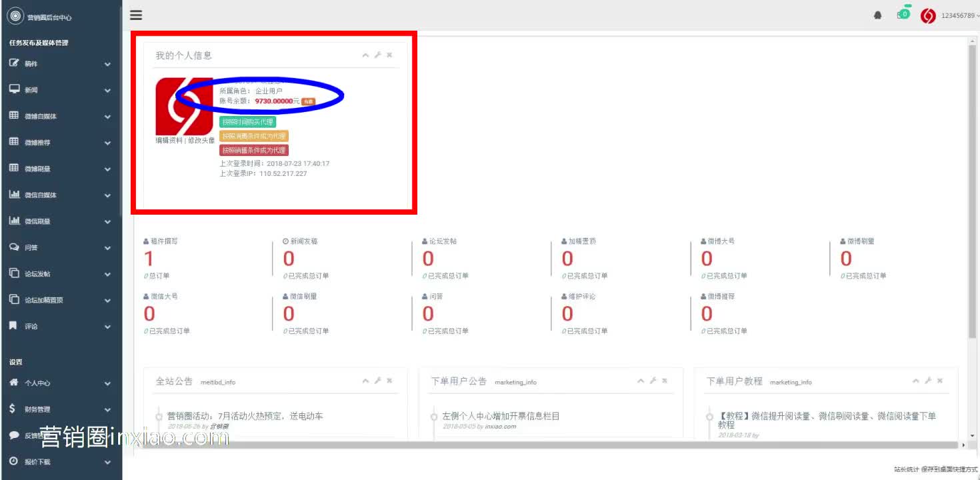Image resolution: width=980 pixels, height=480 pixels.
Task: Click the 论坛发帖 statistic label in dashboard
Action: pyautogui.click(x=443, y=241)
